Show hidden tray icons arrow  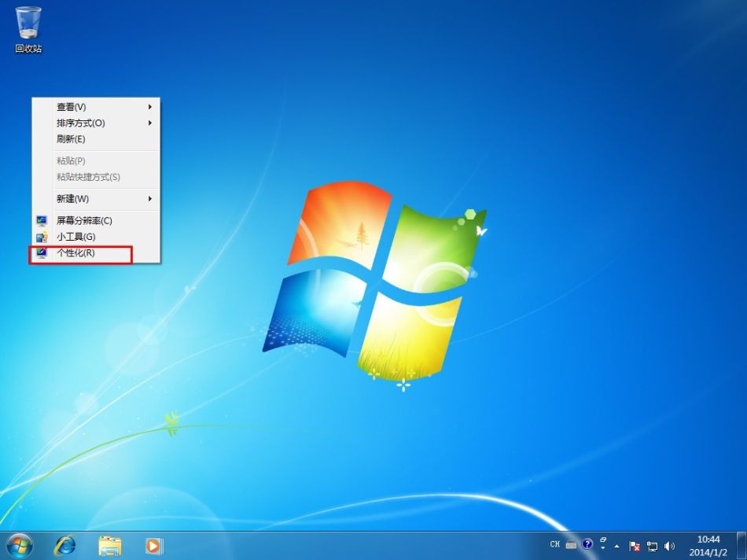point(617,546)
